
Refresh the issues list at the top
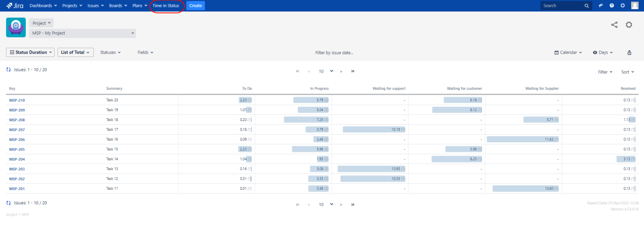[8, 70]
